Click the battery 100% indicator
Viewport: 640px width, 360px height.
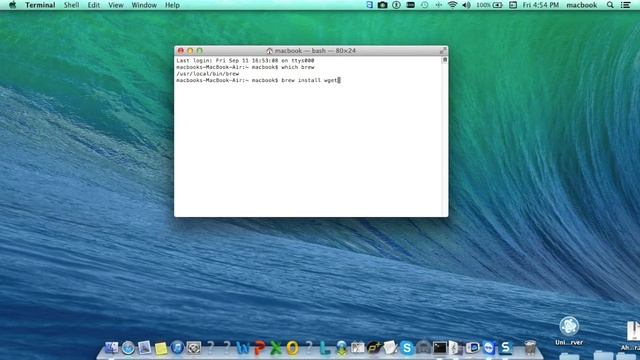(489, 5)
